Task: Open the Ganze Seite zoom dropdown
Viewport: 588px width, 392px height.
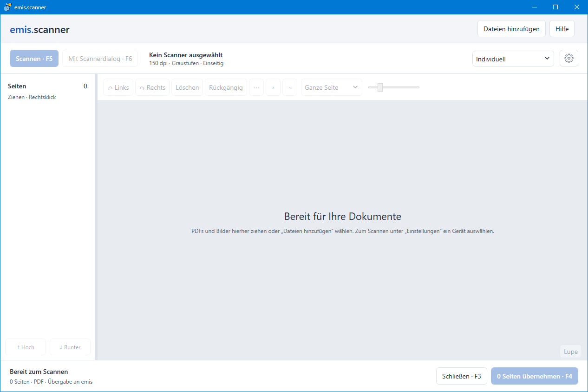Action: (332, 87)
